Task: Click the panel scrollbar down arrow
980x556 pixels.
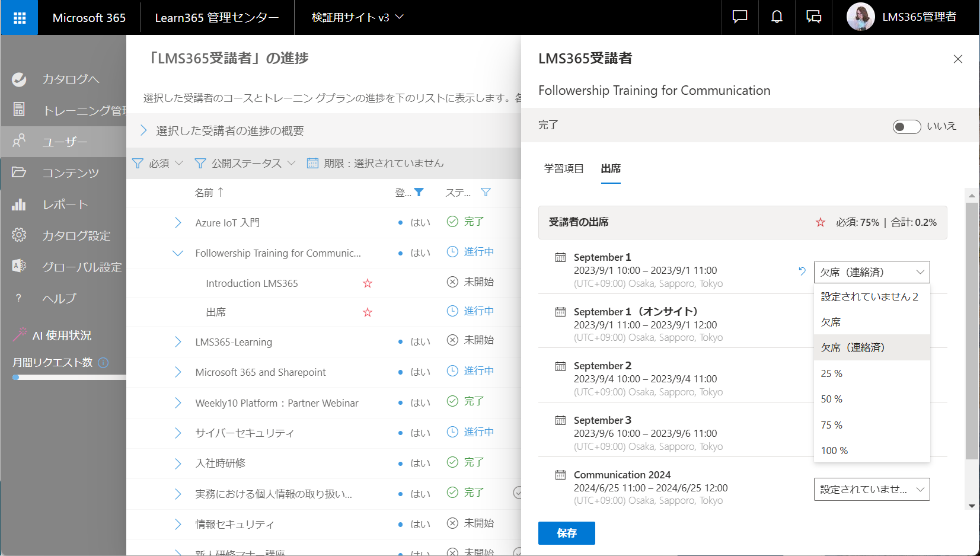Action: [972, 506]
